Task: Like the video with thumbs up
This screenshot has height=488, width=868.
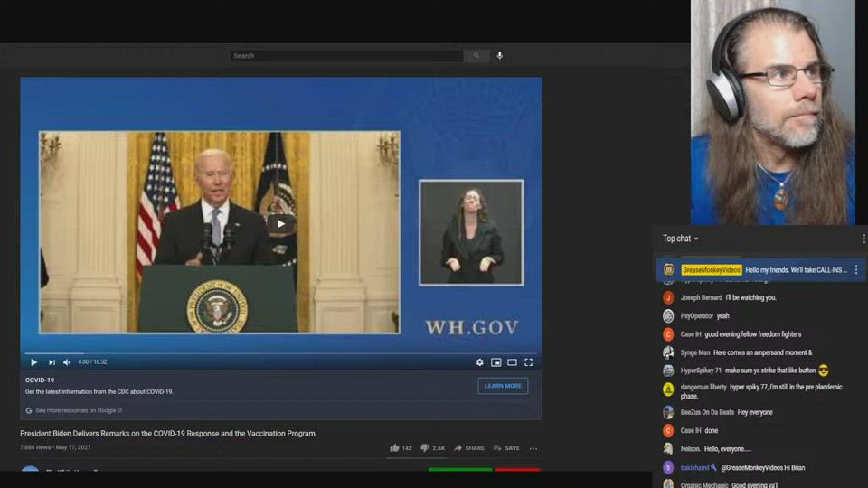Action: click(394, 448)
